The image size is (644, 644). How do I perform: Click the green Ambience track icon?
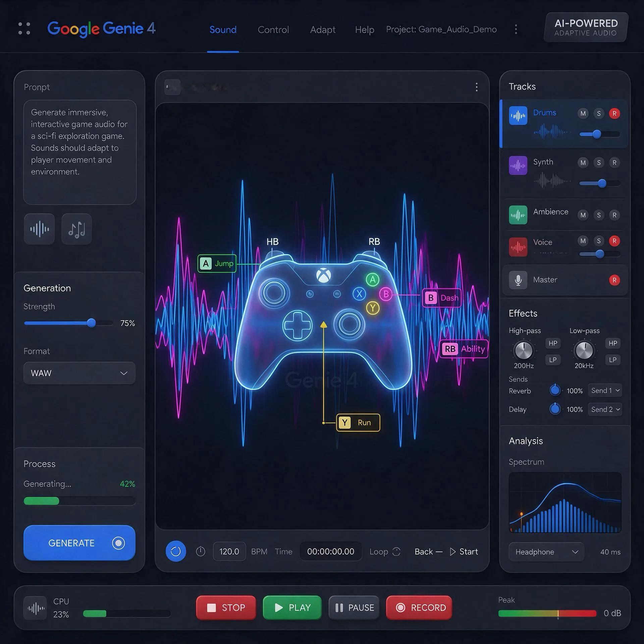pyautogui.click(x=518, y=215)
